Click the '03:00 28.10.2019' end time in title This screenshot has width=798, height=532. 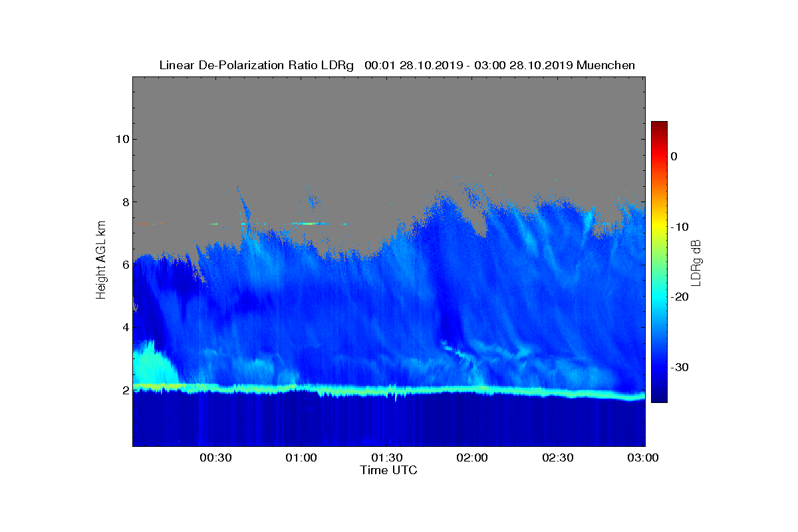pos(521,65)
